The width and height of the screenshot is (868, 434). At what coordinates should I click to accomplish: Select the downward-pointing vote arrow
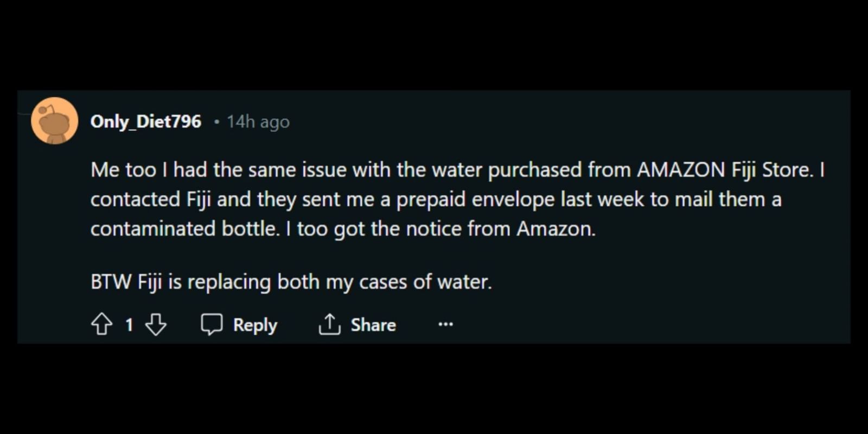[x=155, y=324]
